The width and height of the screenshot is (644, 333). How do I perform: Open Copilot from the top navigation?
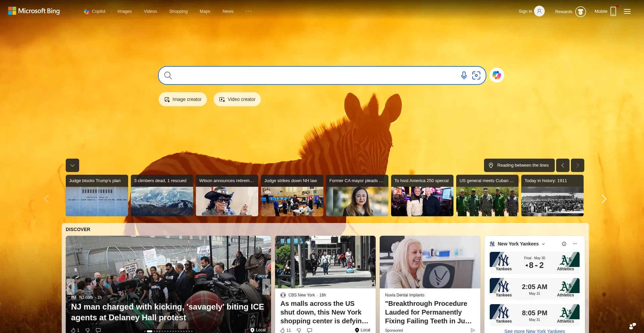click(x=95, y=11)
